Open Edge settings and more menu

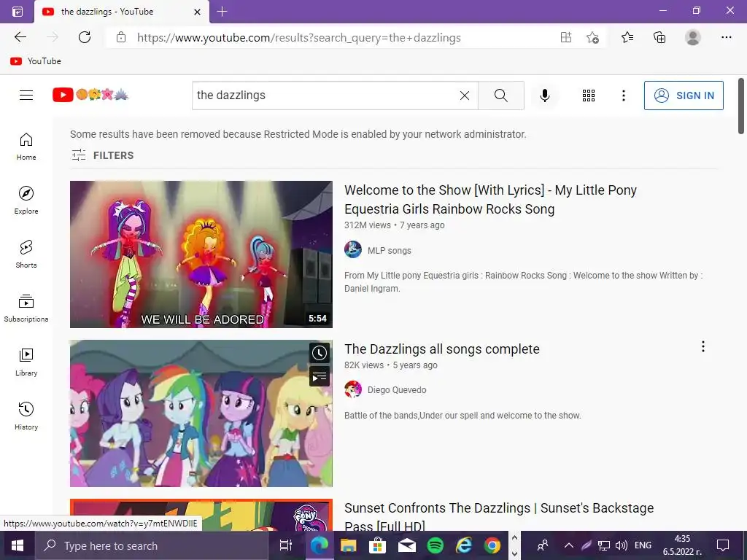[726, 37]
